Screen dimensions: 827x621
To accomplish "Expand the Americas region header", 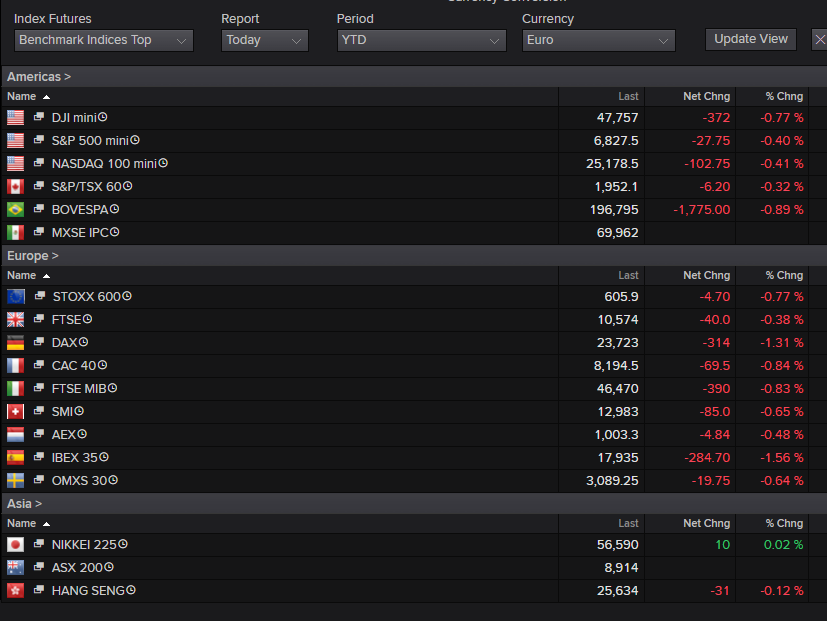I will pos(39,77).
